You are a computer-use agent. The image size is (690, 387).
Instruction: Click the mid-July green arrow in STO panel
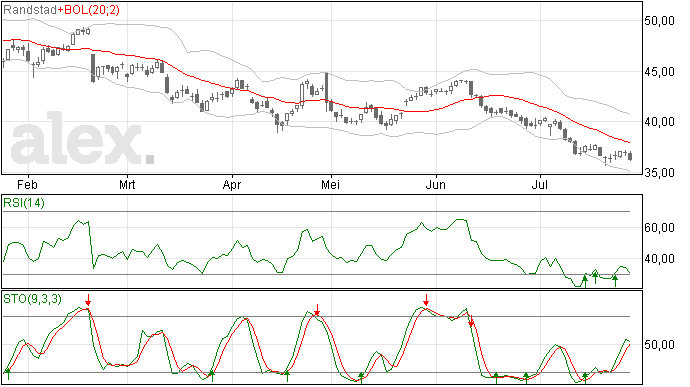585,378
